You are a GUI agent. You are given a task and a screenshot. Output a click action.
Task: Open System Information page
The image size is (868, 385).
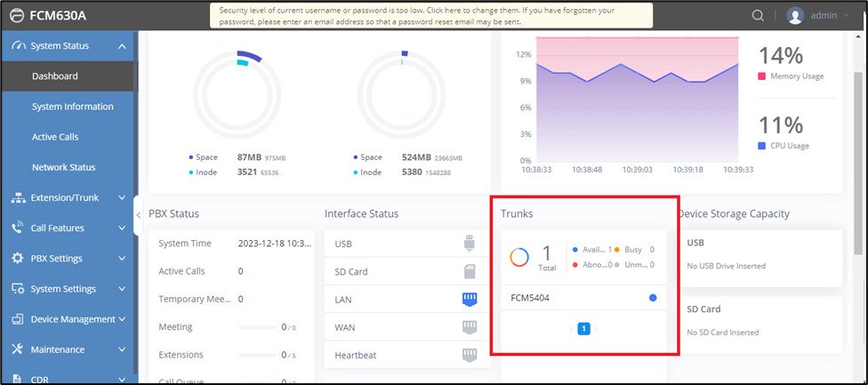(73, 106)
